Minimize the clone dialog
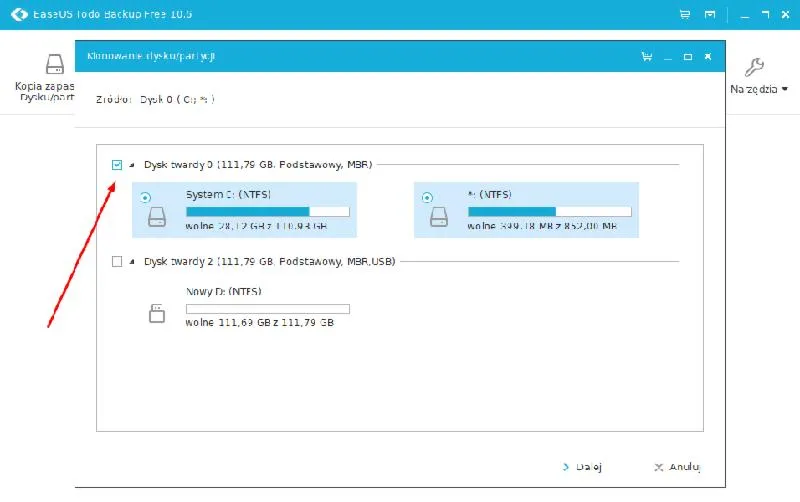Viewport: 800px width, 502px height. pyautogui.click(x=668, y=58)
